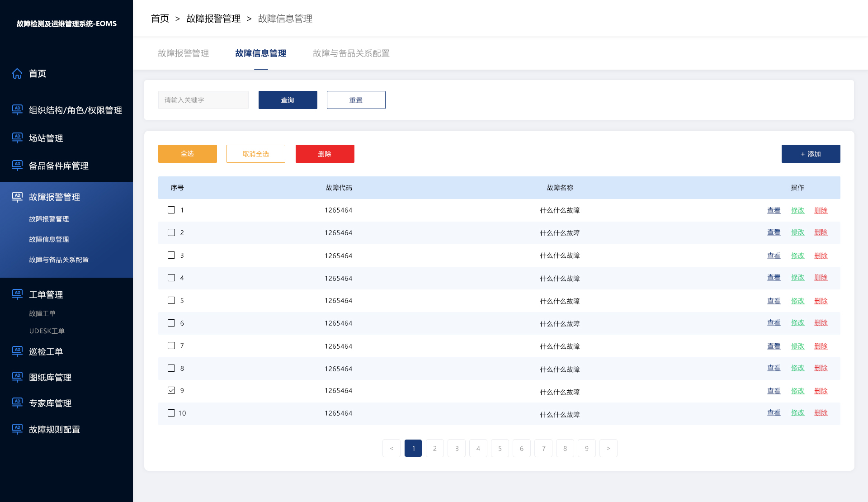Click the icon beside 故障规则配置
The height and width of the screenshot is (502, 868).
tap(17, 429)
